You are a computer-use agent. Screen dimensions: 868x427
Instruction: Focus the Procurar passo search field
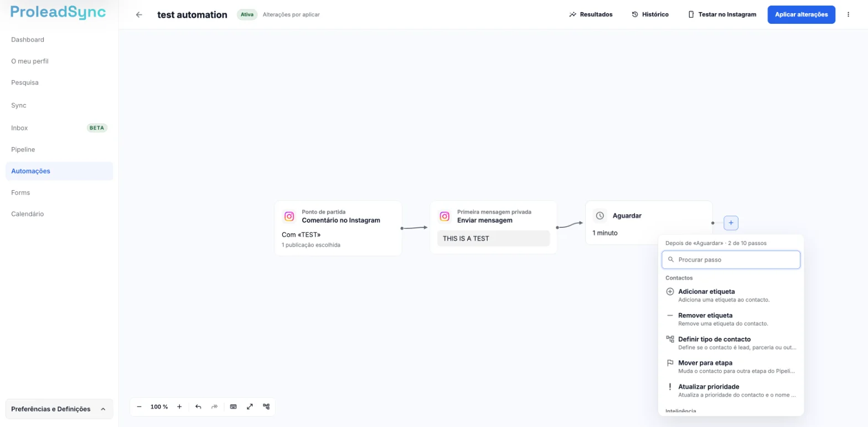[x=731, y=259]
